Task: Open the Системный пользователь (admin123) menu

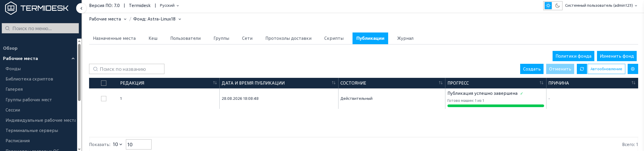Action: tap(601, 6)
